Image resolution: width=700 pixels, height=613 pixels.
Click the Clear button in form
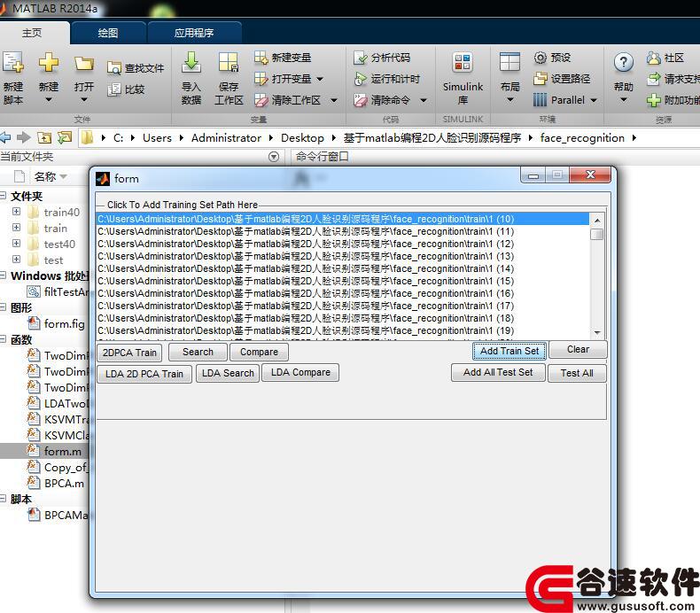[x=578, y=349]
